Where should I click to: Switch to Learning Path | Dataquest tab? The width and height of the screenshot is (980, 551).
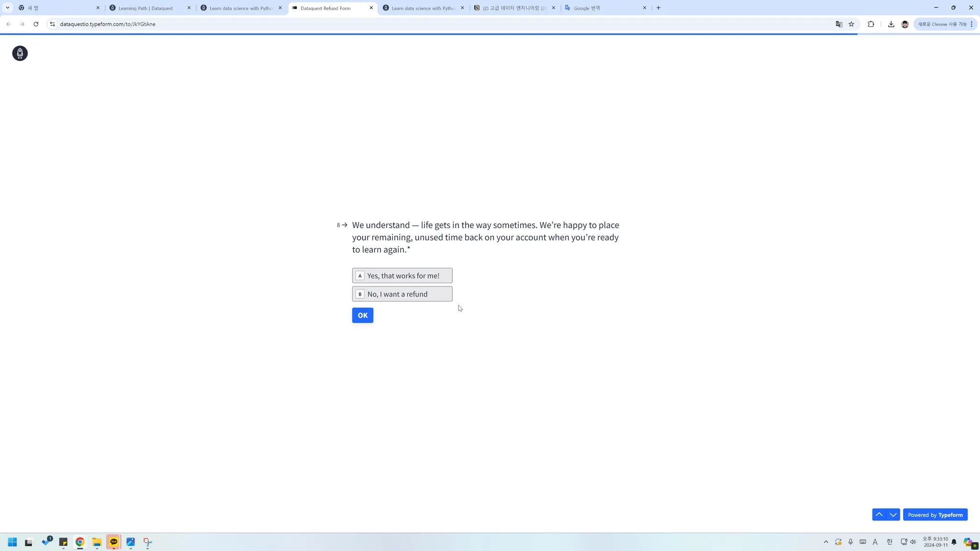146,8
